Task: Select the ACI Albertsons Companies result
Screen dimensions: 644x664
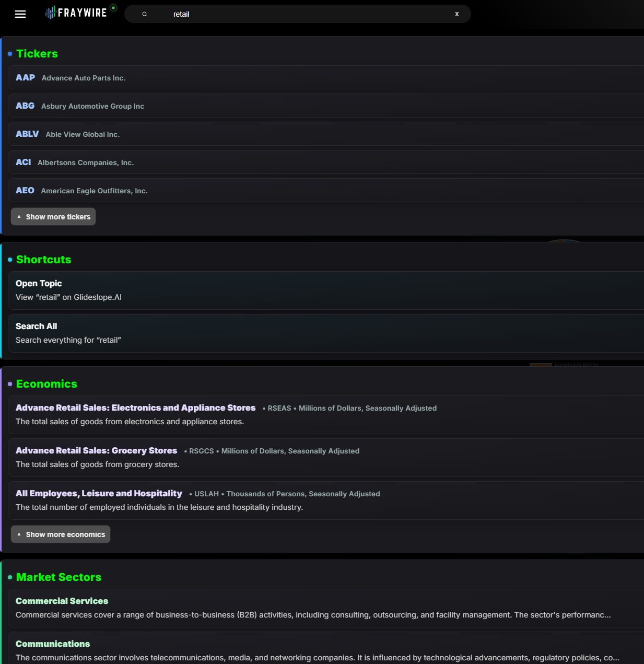Action: click(x=75, y=162)
